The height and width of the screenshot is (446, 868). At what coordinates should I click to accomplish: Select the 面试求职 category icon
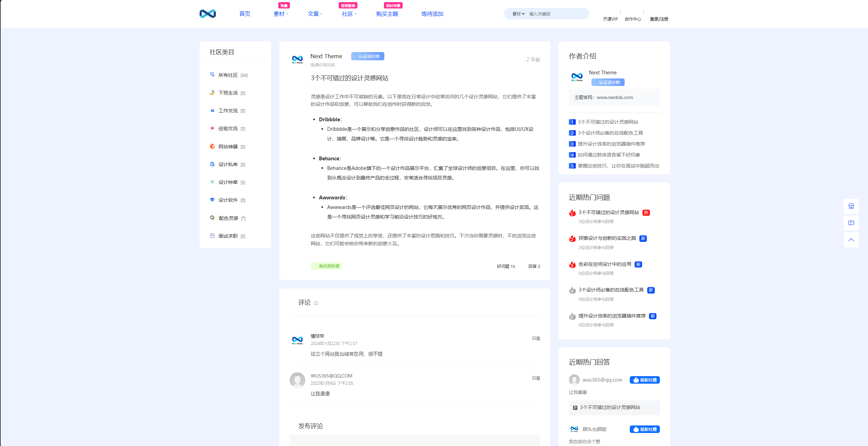pyautogui.click(x=212, y=236)
